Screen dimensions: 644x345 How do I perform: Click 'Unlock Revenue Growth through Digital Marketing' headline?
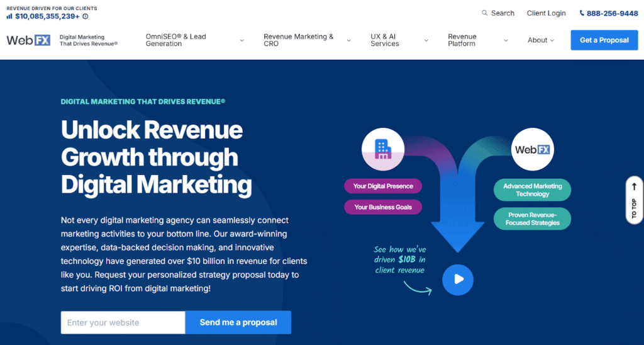pos(156,157)
